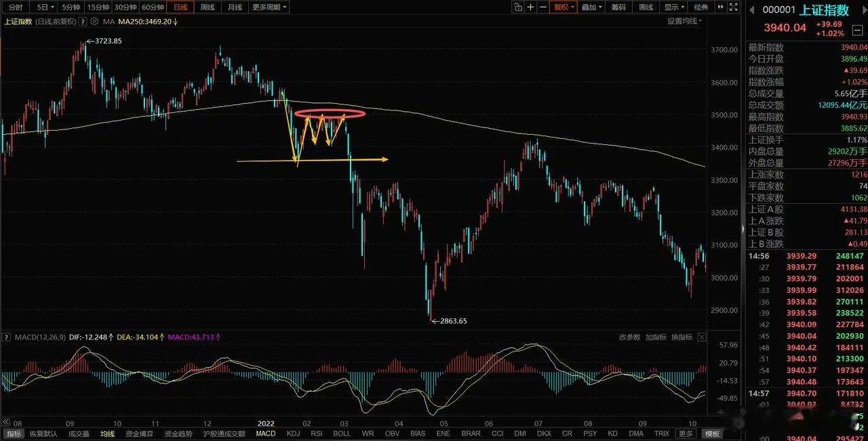Select 资金趋势 indicator
This screenshot has width=868, height=441.
coord(178,434)
